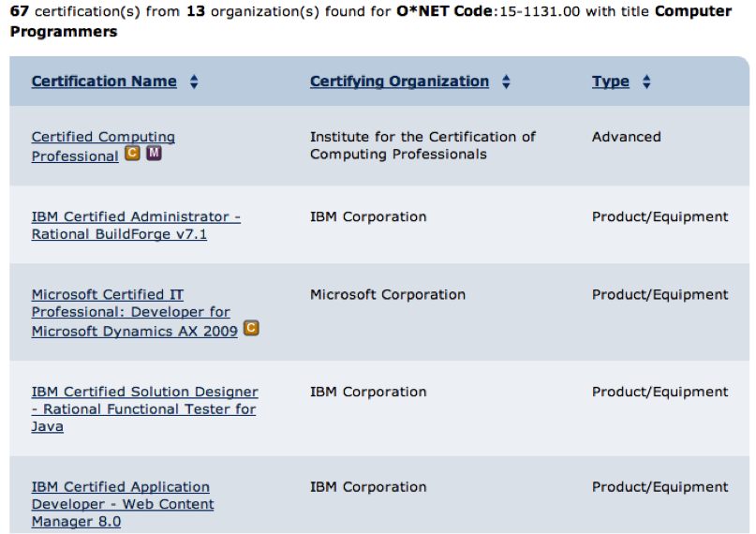
Task: Click the C badge after Microsoft Dynamics AX 2009
Action: 251,328
